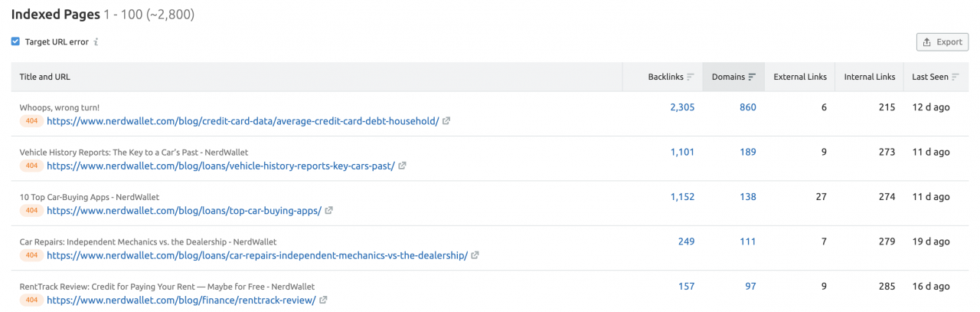Open external link icon for top-car-buying-apps URL
Screen dimensions: 980x312
pyautogui.click(x=328, y=211)
